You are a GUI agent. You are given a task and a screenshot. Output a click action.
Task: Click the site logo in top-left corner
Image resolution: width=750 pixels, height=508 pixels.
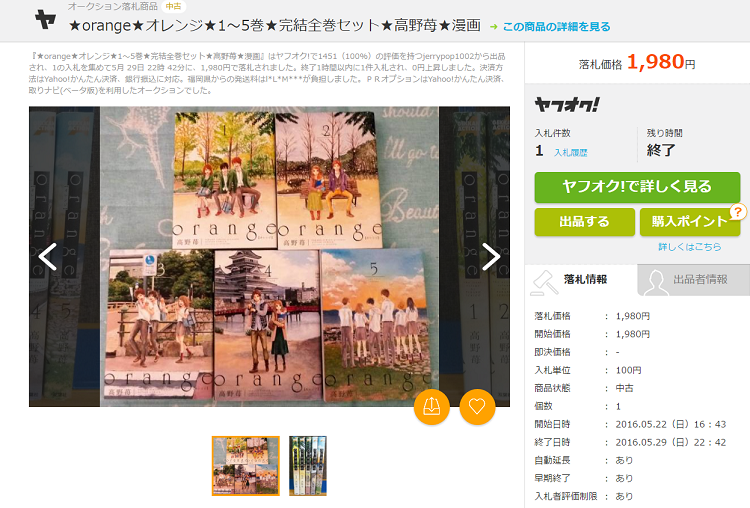(45, 19)
